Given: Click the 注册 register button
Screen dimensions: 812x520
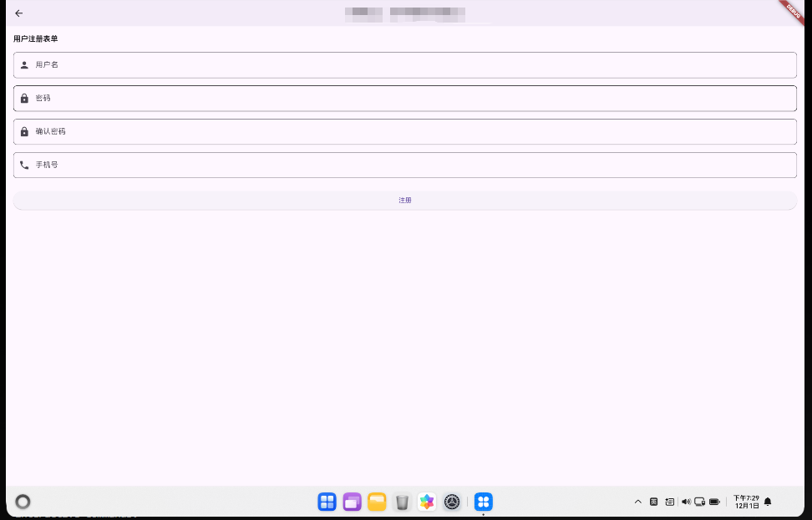Looking at the screenshot, I should point(405,200).
